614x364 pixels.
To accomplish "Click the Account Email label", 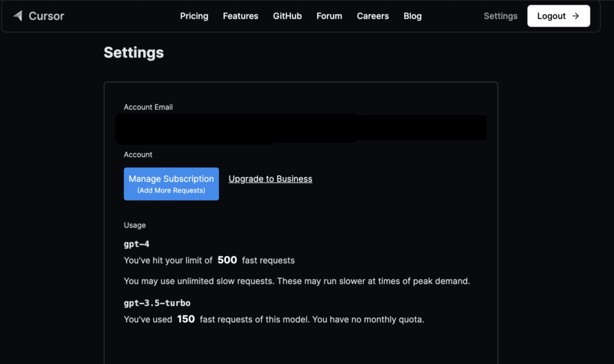I will click(x=148, y=107).
